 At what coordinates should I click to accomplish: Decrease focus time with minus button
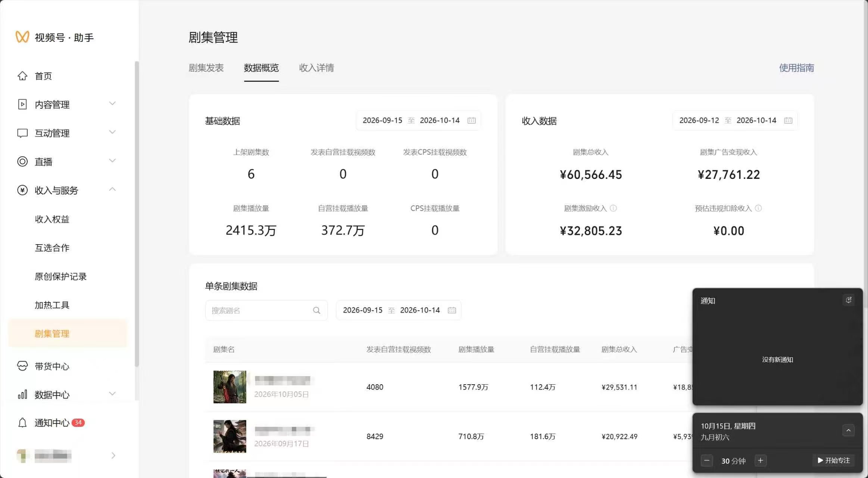pos(706,460)
